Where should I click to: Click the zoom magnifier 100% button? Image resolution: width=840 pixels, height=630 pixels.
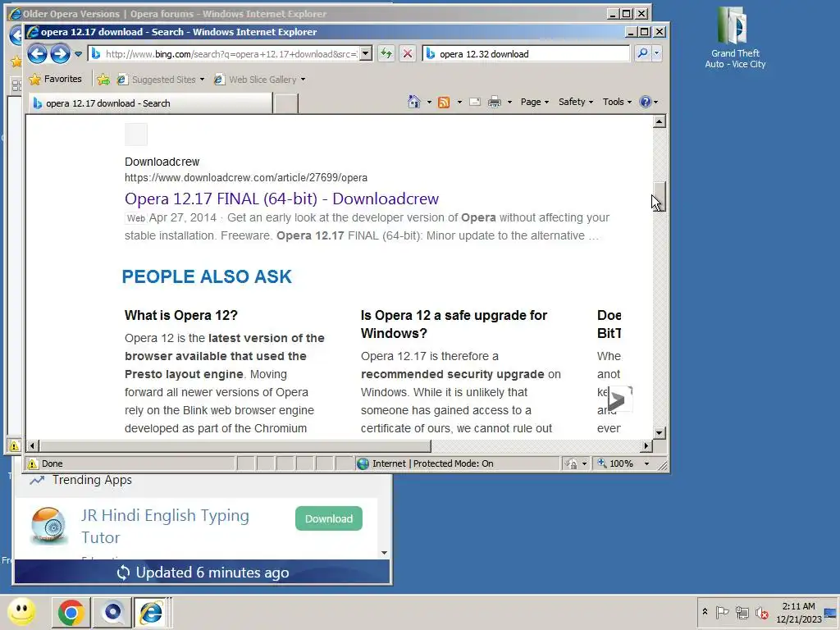click(x=616, y=464)
